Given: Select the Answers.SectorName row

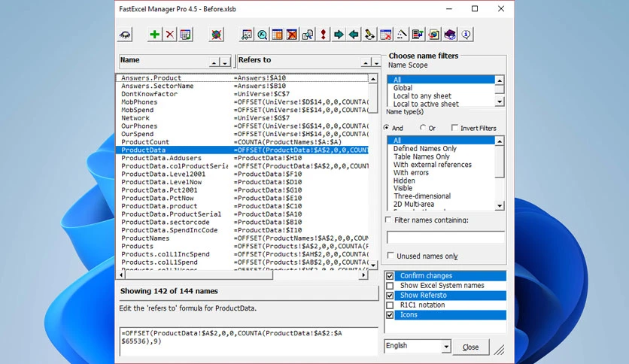Looking at the screenshot, I should (242, 86).
